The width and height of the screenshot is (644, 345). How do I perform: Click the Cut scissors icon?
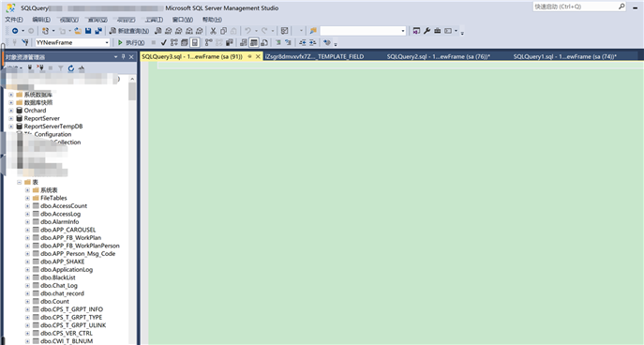click(213, 31)
